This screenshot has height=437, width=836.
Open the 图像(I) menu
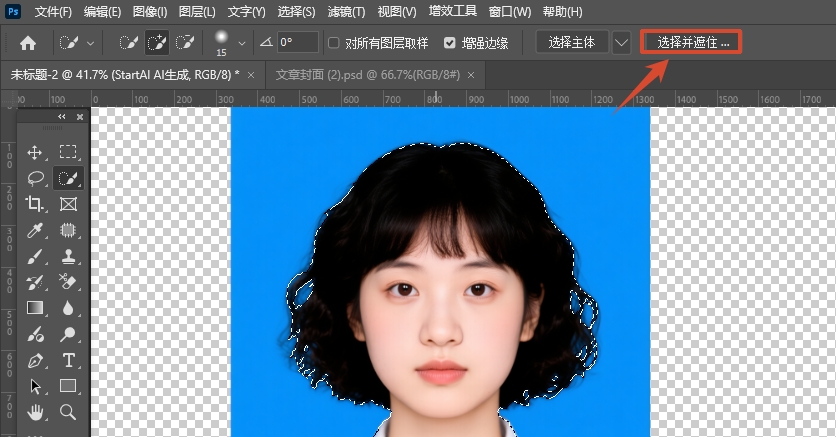[150, 11]
